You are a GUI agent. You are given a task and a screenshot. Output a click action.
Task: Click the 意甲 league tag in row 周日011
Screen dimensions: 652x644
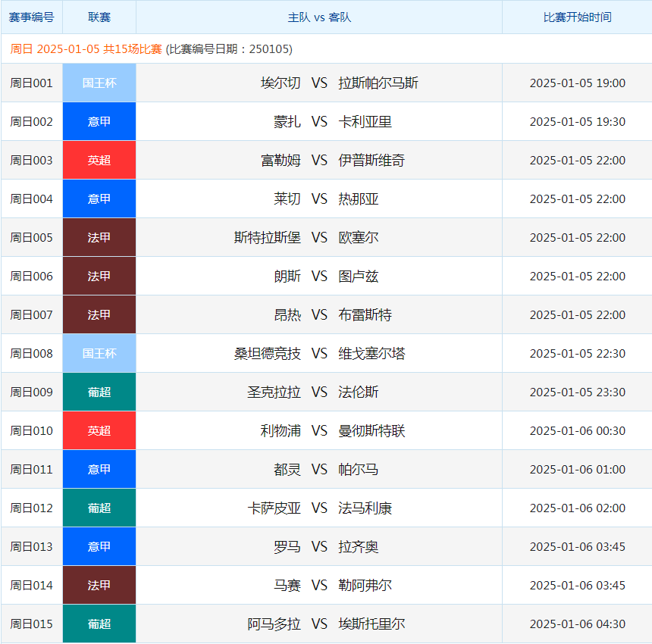coord(99,469)
